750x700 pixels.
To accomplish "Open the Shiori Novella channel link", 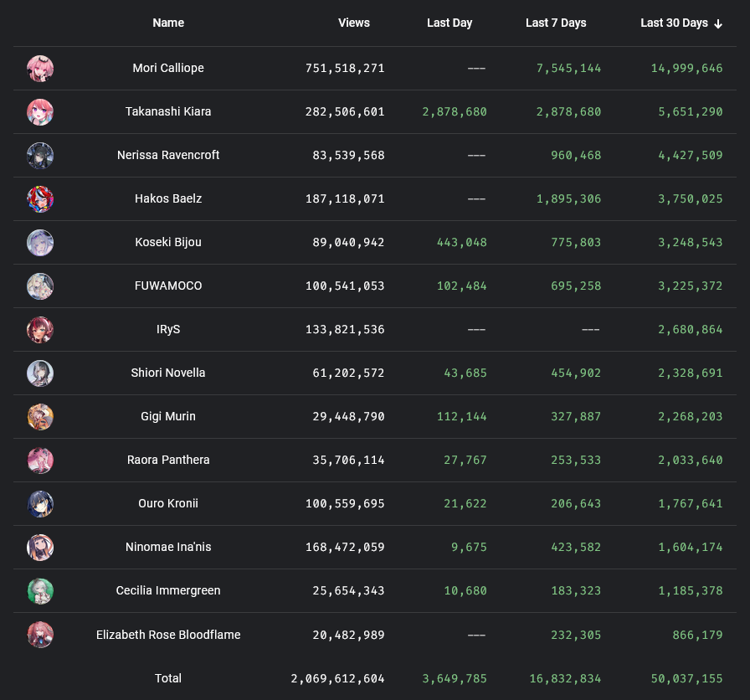I will click(x=168, y=373).
